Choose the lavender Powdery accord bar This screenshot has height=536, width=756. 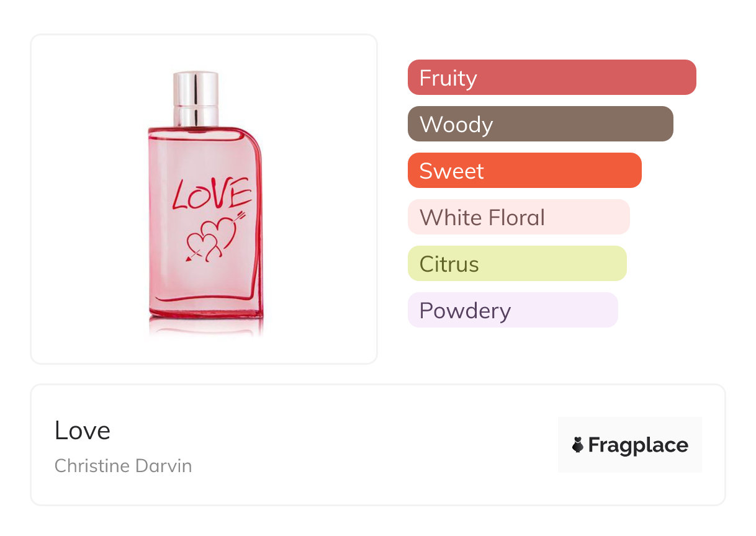tap(513, 310)
